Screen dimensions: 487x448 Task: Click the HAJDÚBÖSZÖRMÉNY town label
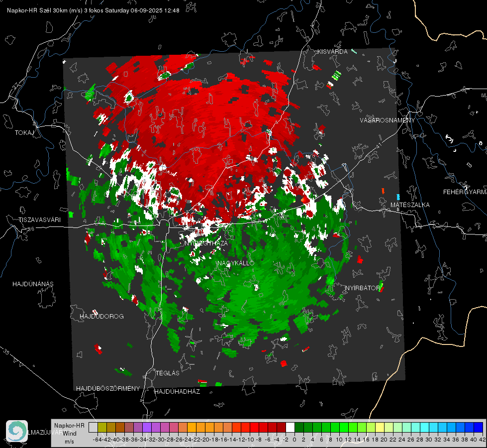[108, 389]
